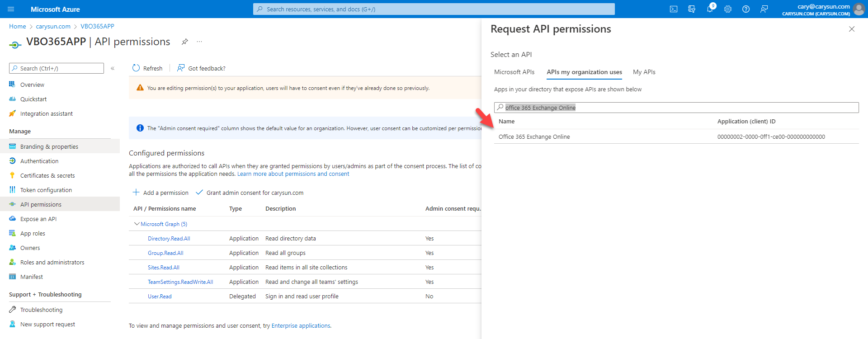The image size is (868, 339).
Task: Click the Roles and administrators icon
Action: pyautogui.click(x=12, y=262)
